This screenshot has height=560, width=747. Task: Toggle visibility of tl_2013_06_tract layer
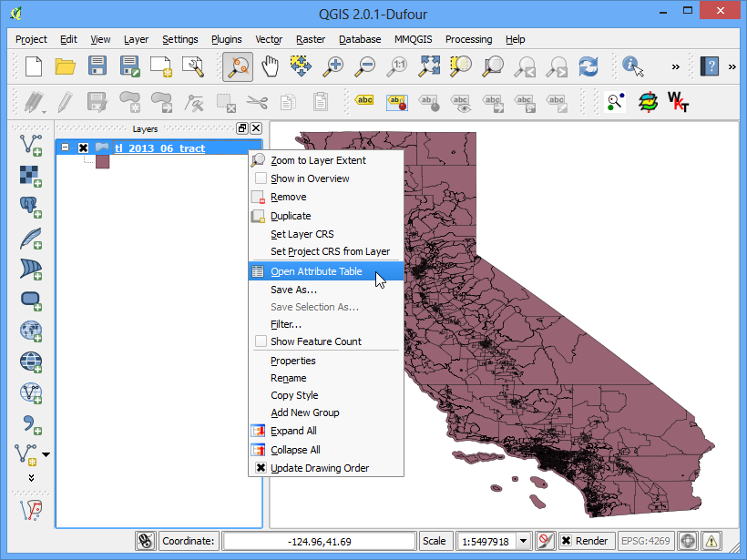[84, 148]
